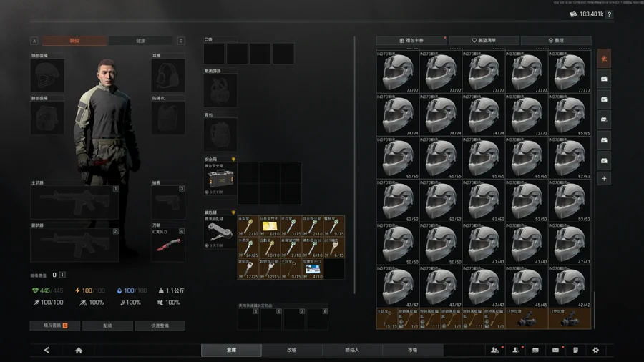Click the currency icon beside 183,481k
This screenshot has height=362, width=644.
pyautogui.click(x=573, y=14)
